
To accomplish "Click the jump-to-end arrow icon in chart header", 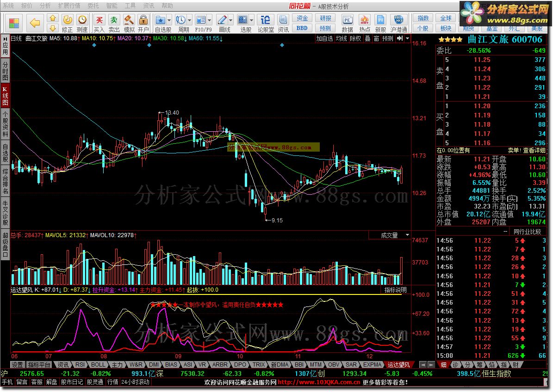I will pos(399,38).
